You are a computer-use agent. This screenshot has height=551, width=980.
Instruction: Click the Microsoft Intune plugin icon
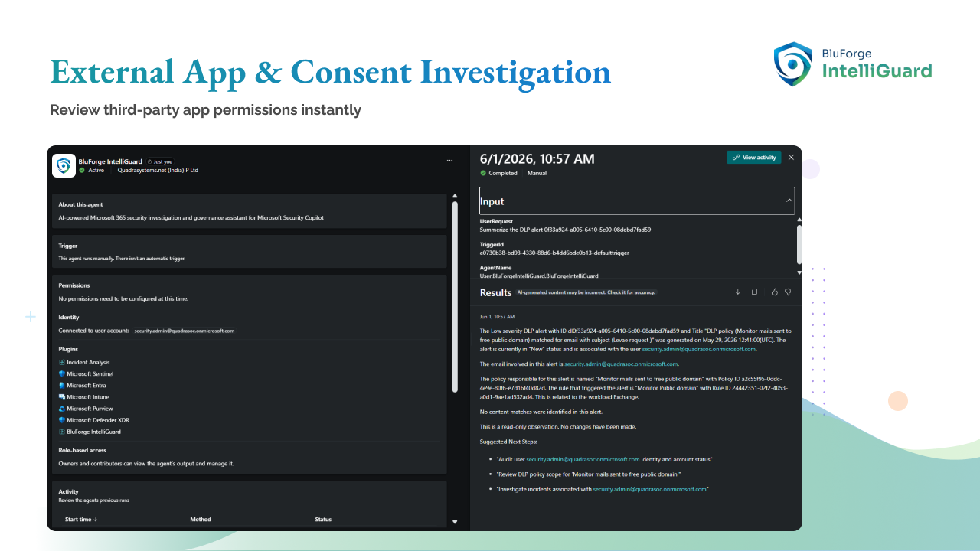point(62,396)
